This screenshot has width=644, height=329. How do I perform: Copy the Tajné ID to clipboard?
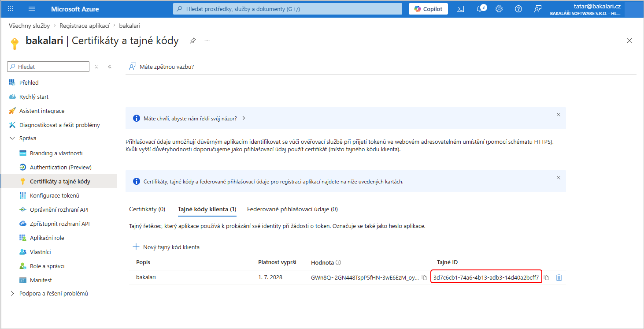click(x=546, y=277)
